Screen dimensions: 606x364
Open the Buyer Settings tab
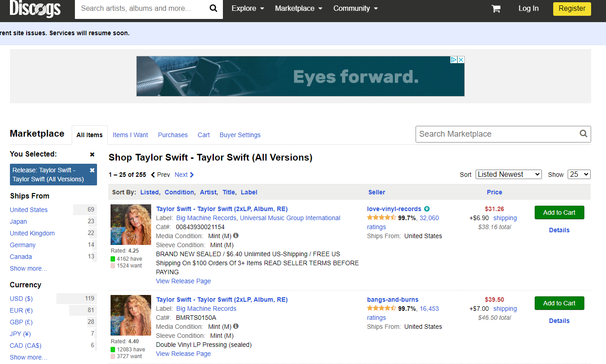click(240, 135)
